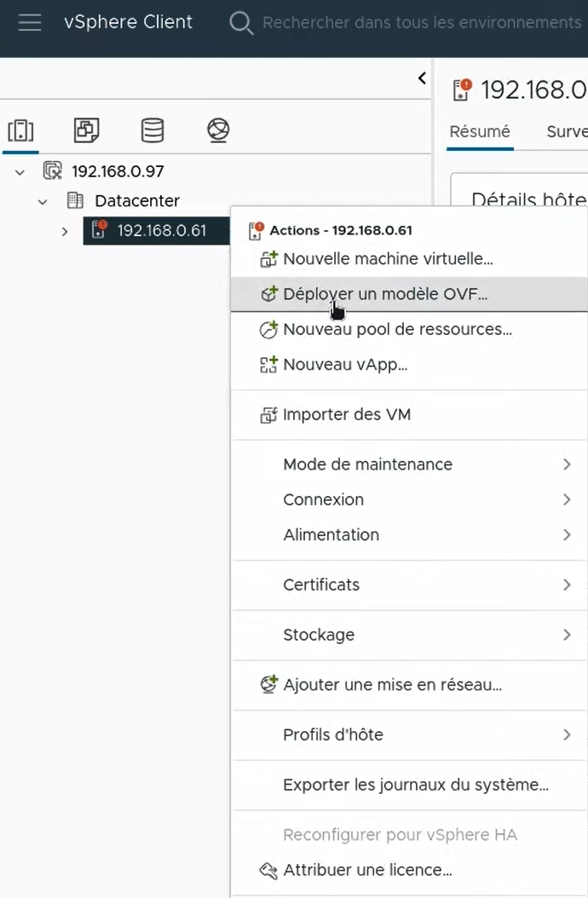Collapse the Datacenter tree node

[x=43, y=200]
